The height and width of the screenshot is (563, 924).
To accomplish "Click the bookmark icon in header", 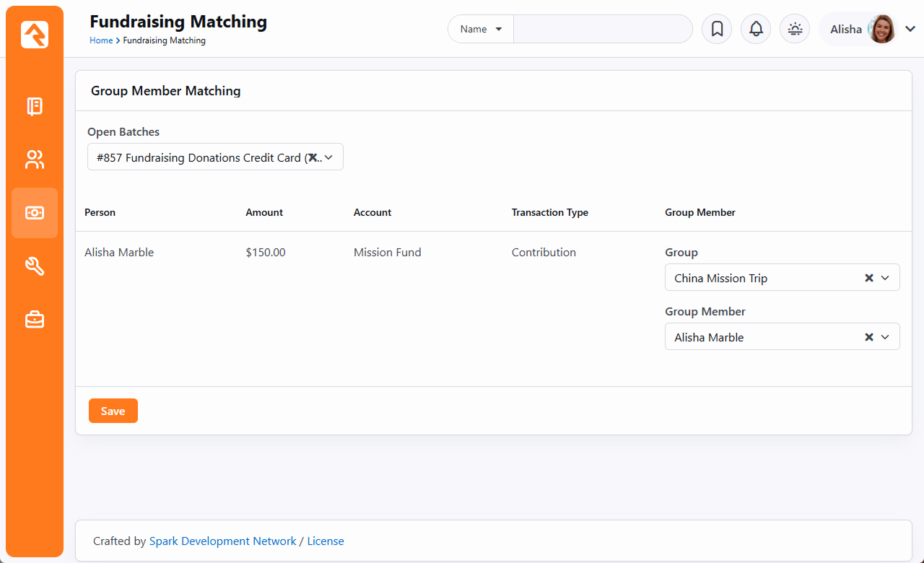I will 717,29.
